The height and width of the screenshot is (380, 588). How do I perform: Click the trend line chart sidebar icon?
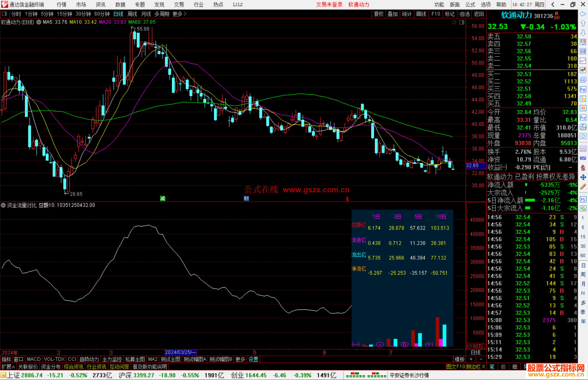point(583,61)
